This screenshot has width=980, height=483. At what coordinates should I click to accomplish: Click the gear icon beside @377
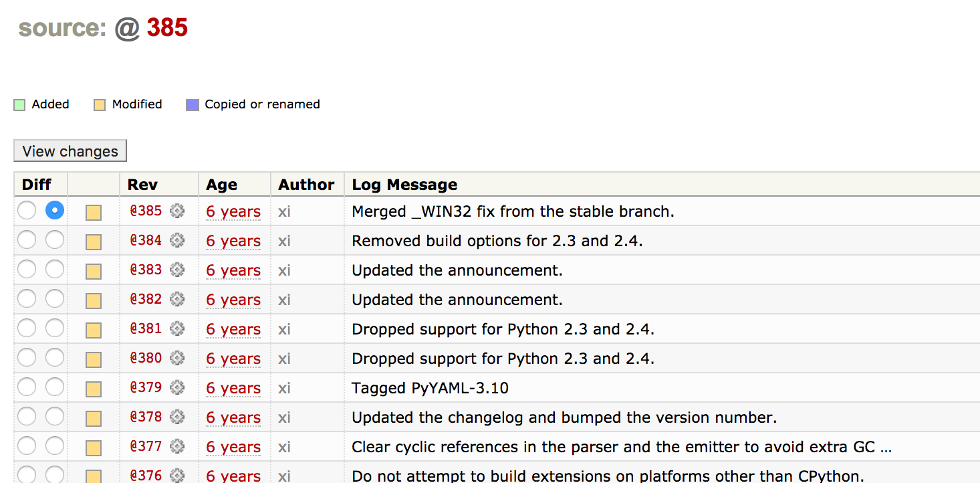pos(176,446)
